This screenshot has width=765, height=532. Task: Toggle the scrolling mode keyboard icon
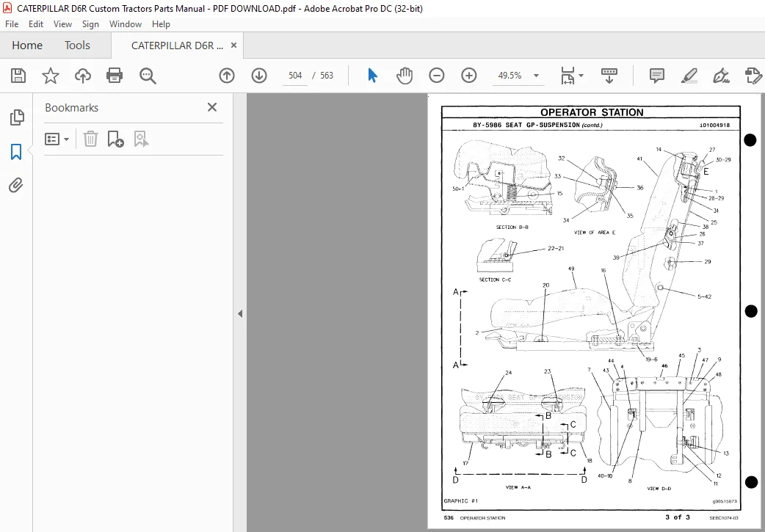click(609, 76)
